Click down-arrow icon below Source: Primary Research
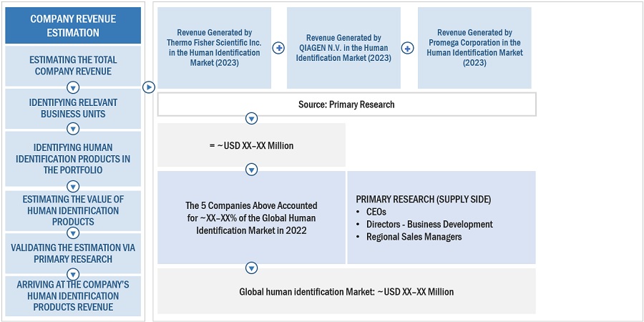 coord(251,119)
